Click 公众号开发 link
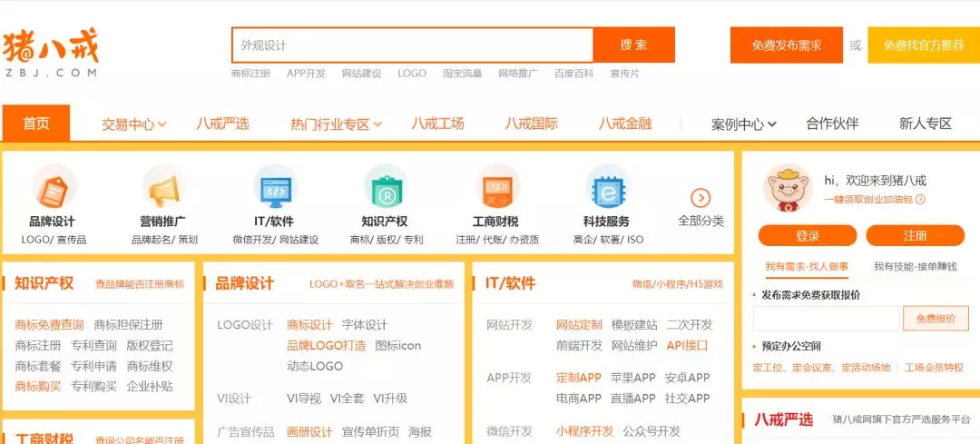The image size is (980, 444). tap(652, 431)
